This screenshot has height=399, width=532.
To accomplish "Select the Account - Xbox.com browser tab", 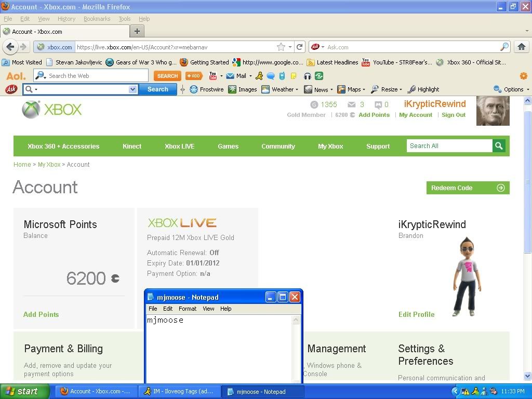I will pyautogui.click(x=65, y=32).
